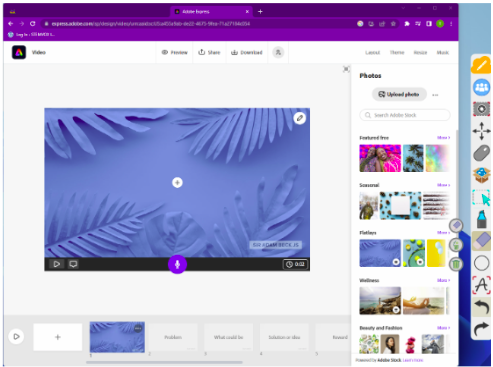Click the blue people group icon
Image resolution: width=493 pixels, height=367 pixels.
click(481, 87)
